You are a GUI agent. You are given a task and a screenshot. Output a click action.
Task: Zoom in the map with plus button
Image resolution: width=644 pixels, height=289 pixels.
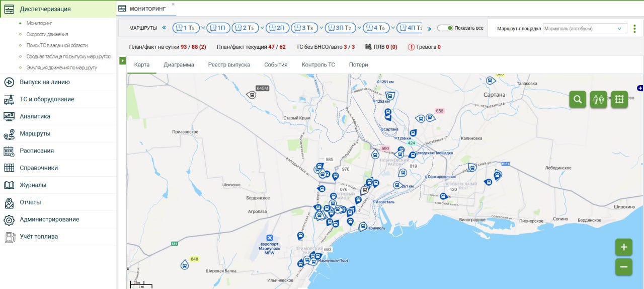click(x=623, y=247)
